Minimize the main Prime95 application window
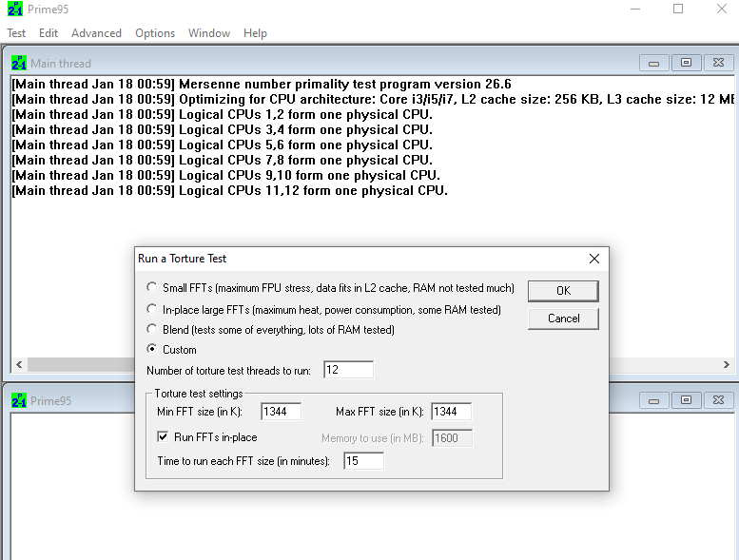This screenshot has height=560, width=739. (x=635, y=9)
